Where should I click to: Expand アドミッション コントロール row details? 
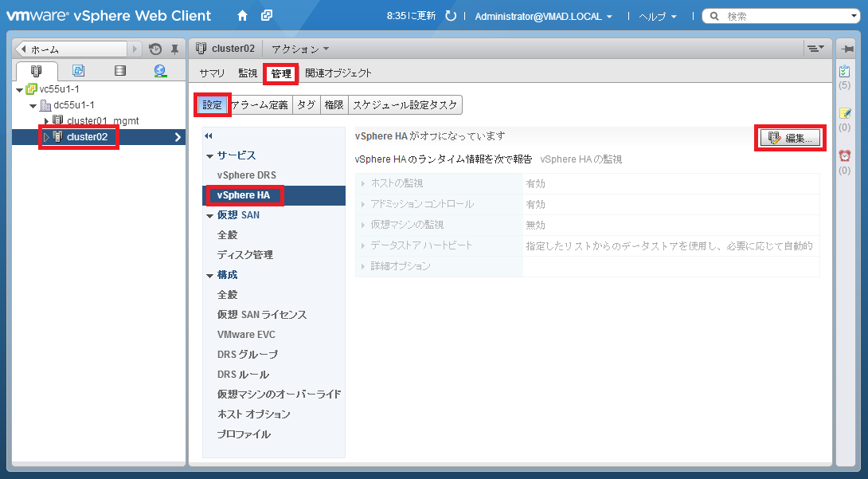(363, 204)
